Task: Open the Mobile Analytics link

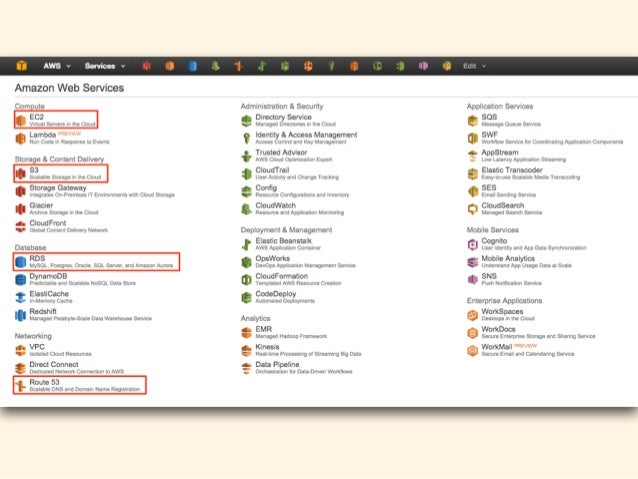Action: point(508,258)
